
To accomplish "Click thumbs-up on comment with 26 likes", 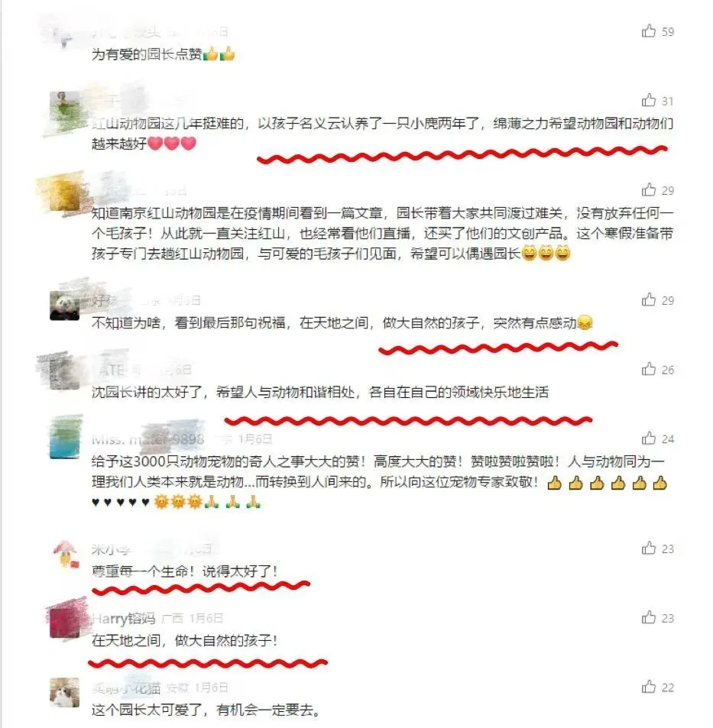I will pyautogui.click(x=649, y=369).
